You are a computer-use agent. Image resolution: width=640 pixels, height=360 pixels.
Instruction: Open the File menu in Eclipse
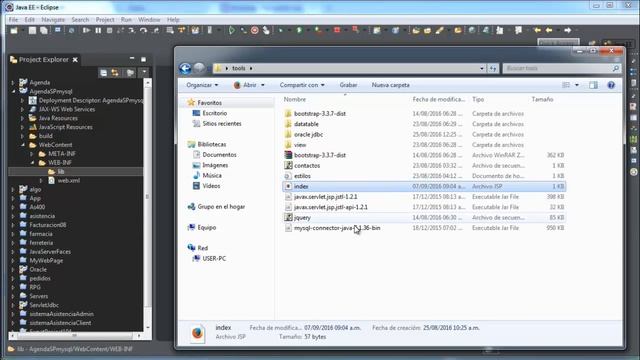point(13,20)
